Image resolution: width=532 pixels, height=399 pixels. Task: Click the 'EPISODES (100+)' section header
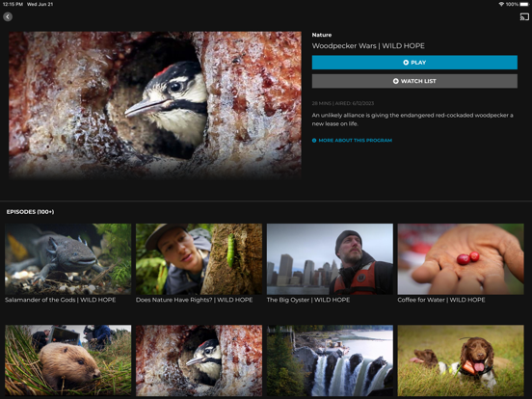pyautogui.click(x=30, y=212)
